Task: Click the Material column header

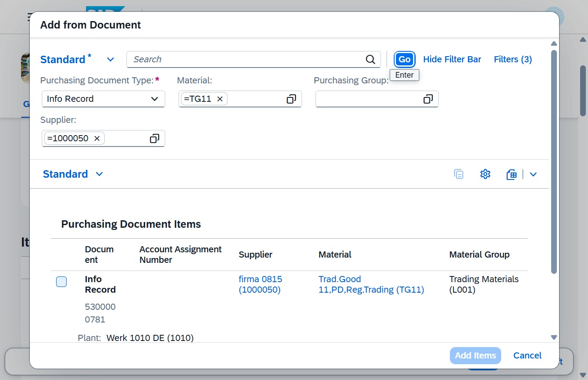Action: pyautogui.click(x=335, y=255)
